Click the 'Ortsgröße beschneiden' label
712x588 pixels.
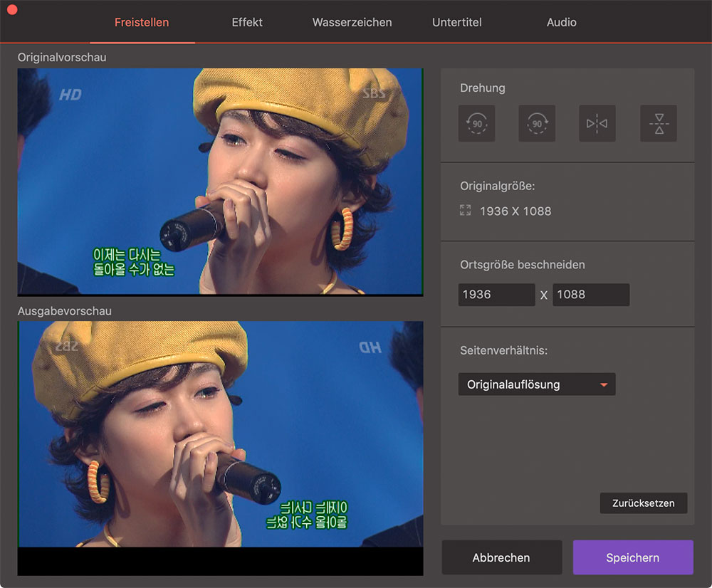click(x=522, y=265)
